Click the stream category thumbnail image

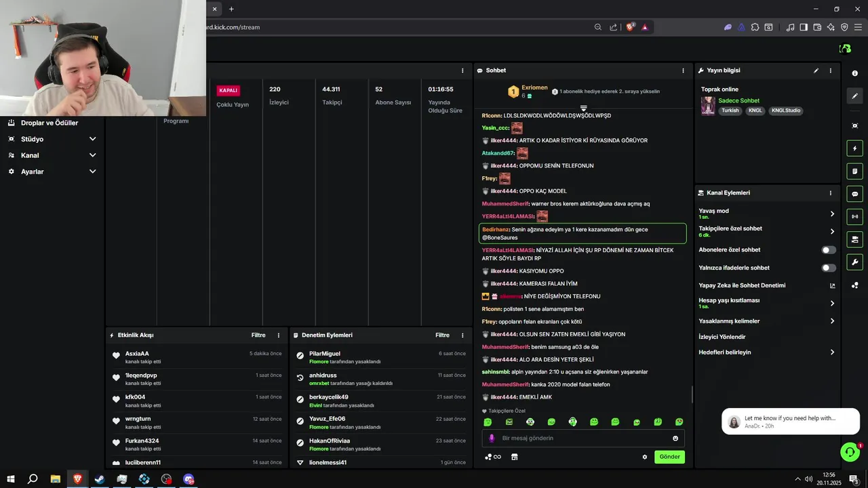708,106
